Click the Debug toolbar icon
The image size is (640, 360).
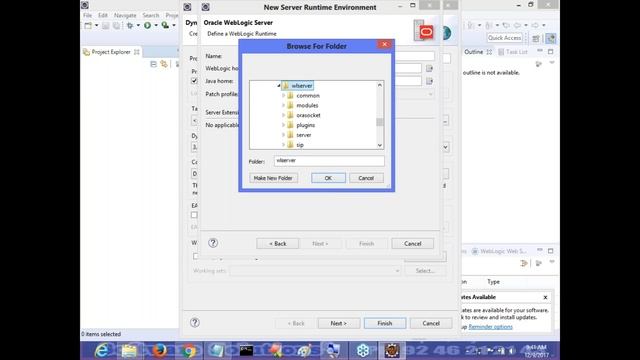[130, 26]
